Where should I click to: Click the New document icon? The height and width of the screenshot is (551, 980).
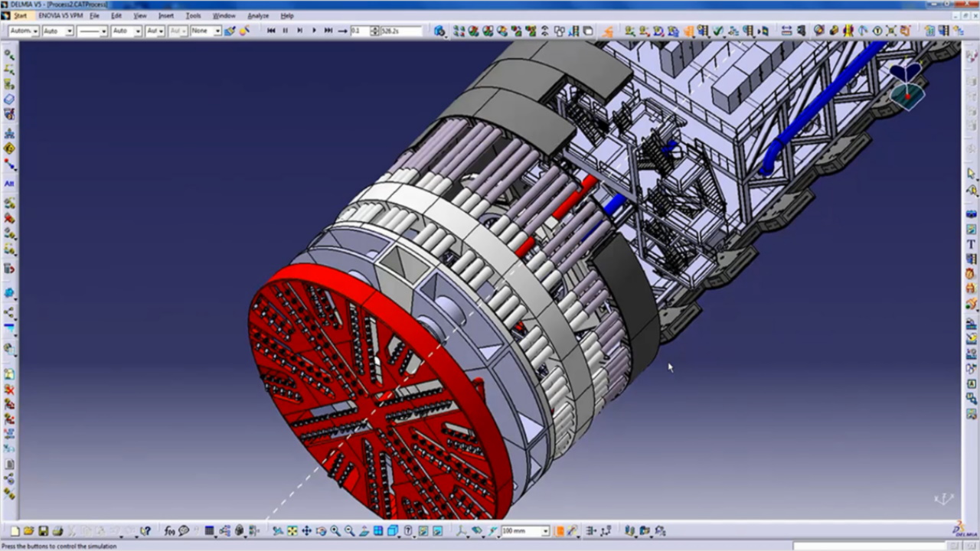[x=15, y=530]
